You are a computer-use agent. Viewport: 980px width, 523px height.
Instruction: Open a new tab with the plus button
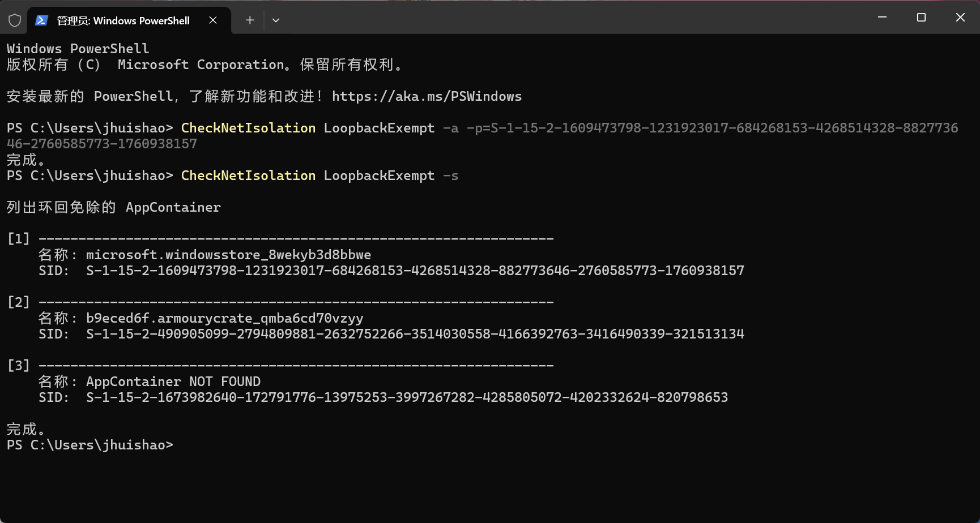click(250, 20)
